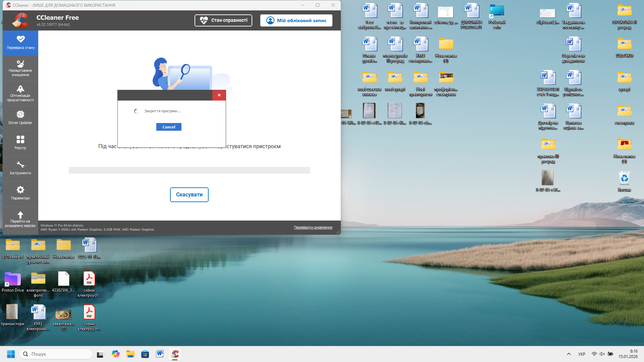The width and height of the screenshot is (644, 362).
Task: Open Інструменти wrench section
Action: coord(20,168)
